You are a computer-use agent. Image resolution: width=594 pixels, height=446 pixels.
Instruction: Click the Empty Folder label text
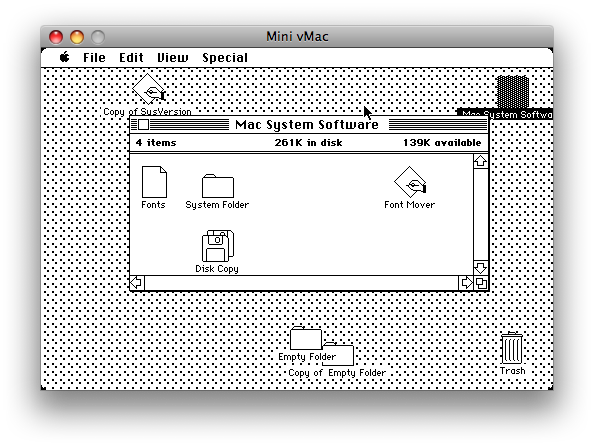click(x=307, y=357)
